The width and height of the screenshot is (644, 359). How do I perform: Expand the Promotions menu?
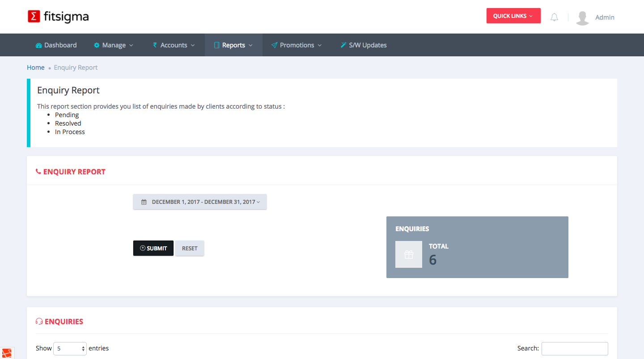[x=297, y=45]
